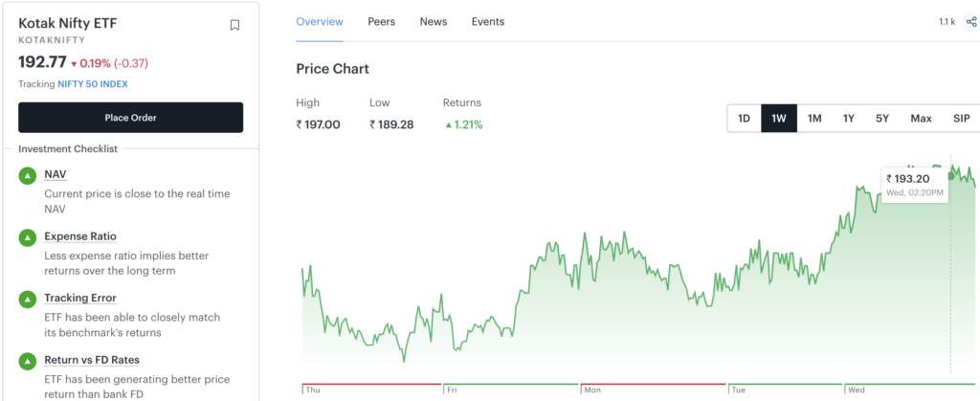Switch to the Events tab

click(x=487, y=22)
